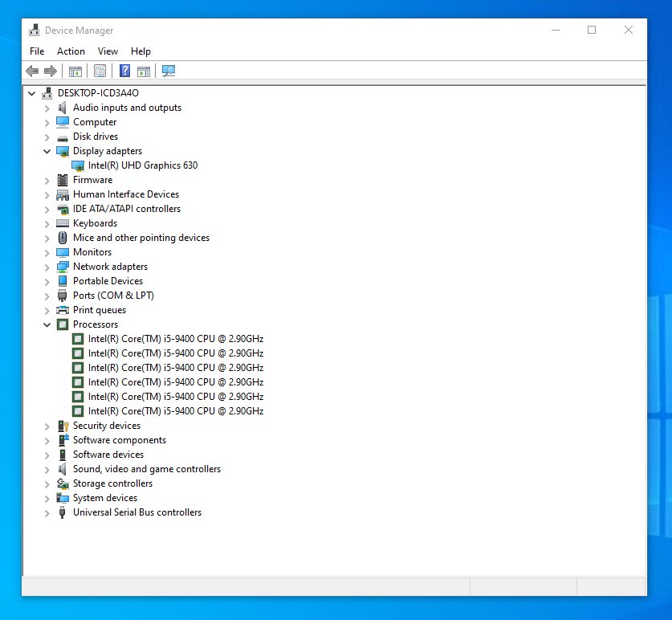Expand the Keyboards category
This screenshot has height=620, width=672.
[x=47, y=224]
